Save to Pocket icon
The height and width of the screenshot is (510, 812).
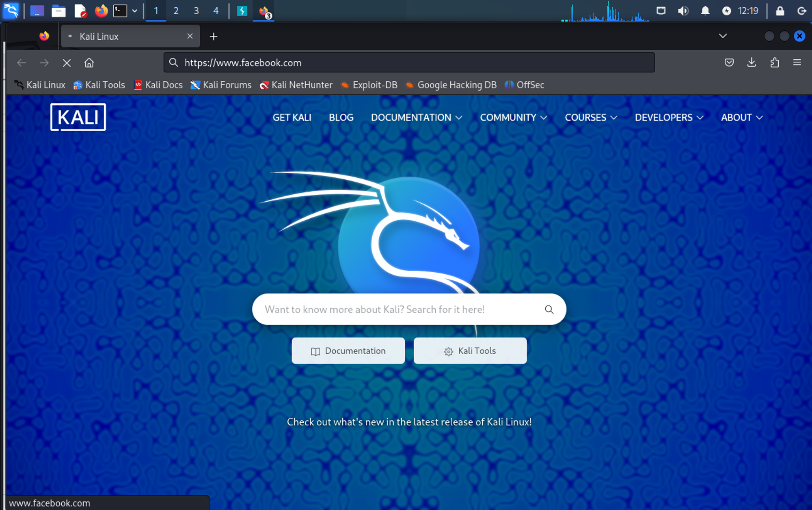[729, 62]
